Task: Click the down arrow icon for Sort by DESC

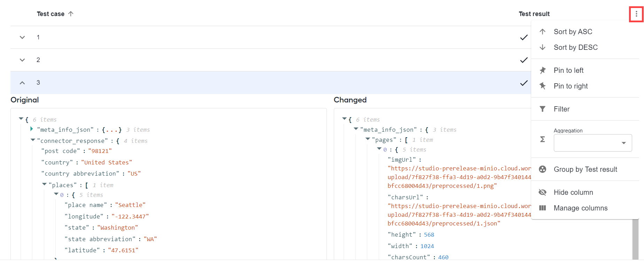Action: point(542,47)
